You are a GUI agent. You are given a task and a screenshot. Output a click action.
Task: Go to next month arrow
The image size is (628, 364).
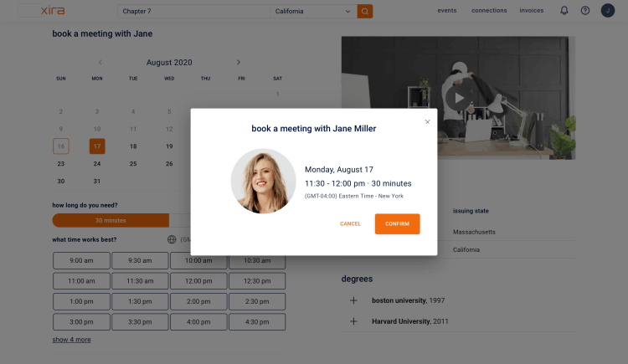pos(239,62)
